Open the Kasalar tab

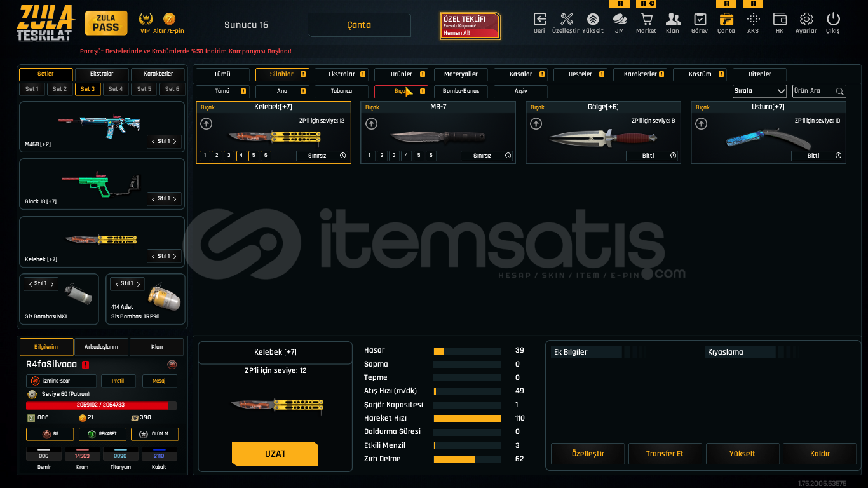(520, 74)
